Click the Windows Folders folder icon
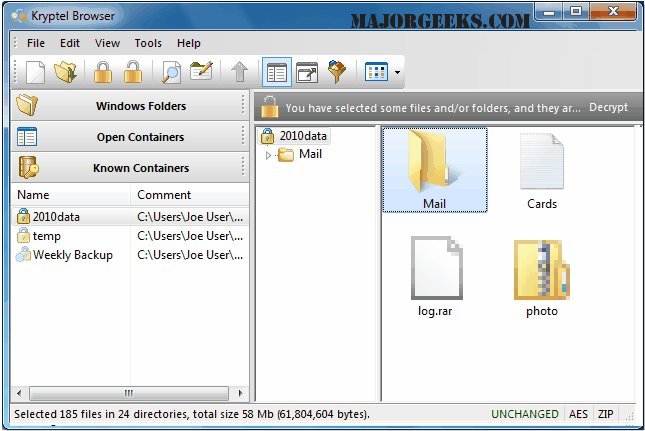 click(27, 105)
